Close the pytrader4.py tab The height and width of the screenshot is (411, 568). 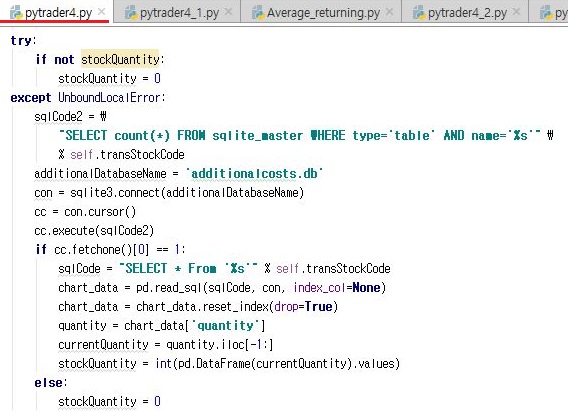pos(102,12)
